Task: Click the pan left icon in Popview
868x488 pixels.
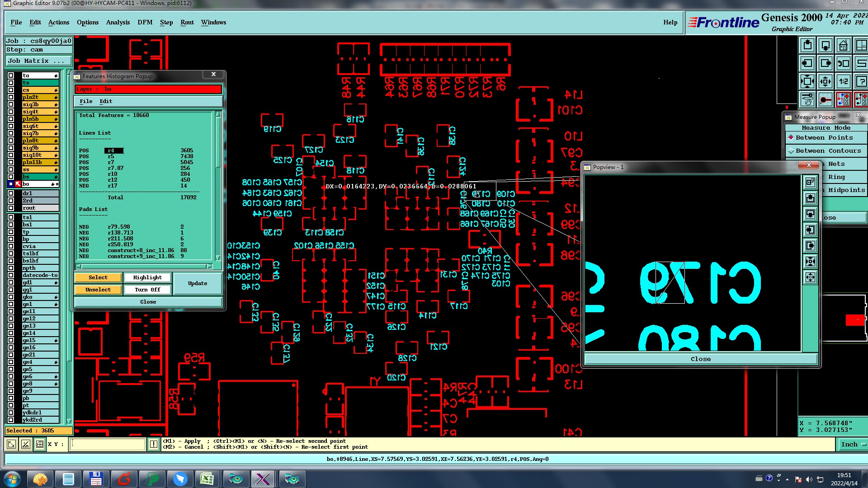Action: point(810,230)
